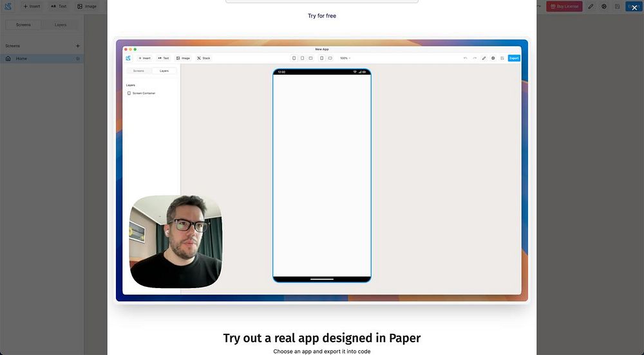Screen dimensions: 644x355
Task: Click the 'Try for free' link
Action: pos(322,15)
